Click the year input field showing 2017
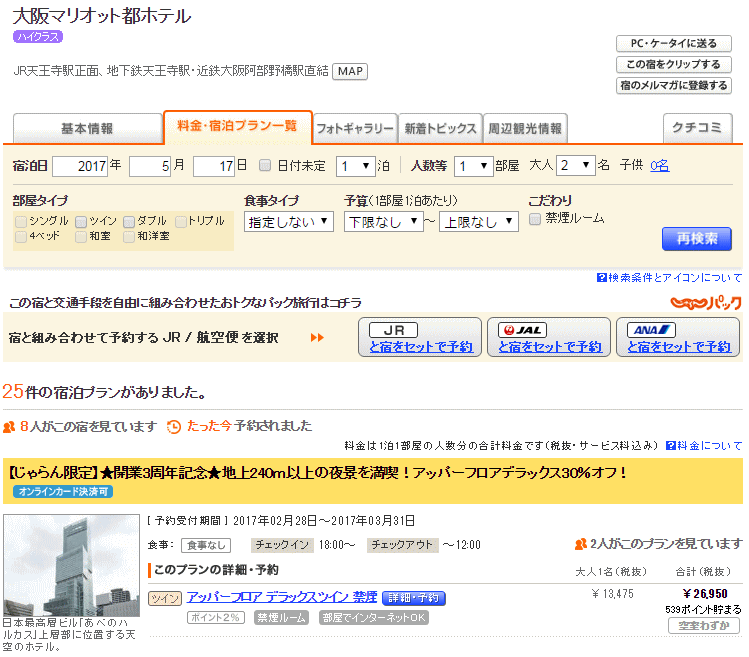749x657 pixels. tap(80, 167)
